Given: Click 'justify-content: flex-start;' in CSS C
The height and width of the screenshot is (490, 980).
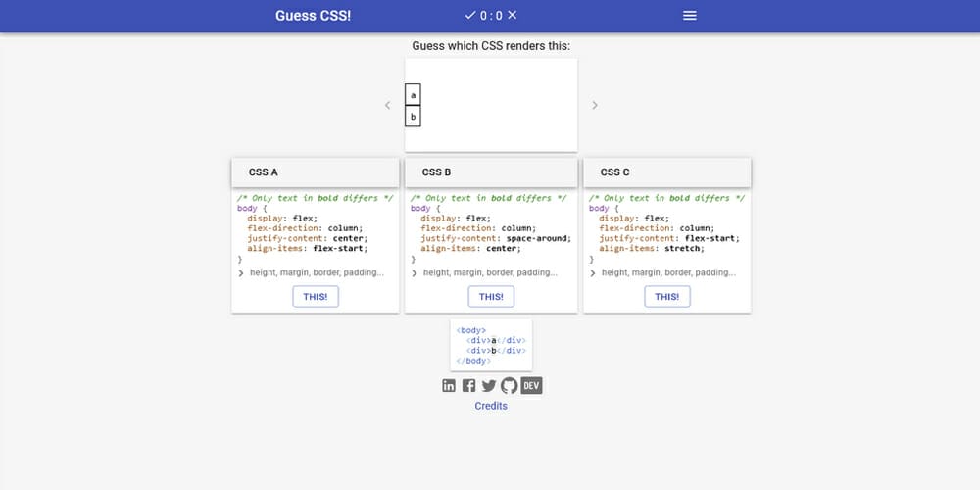Looking at the screenshot, I should [669, 239].
